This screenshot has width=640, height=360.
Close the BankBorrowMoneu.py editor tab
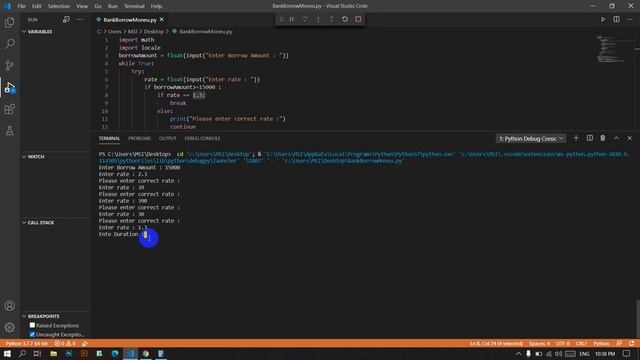162,20
